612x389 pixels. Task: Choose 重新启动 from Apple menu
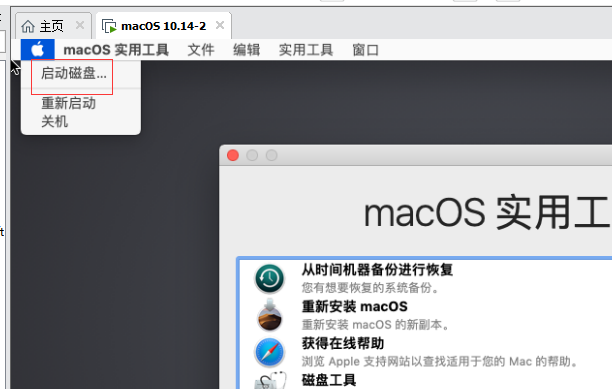click(x=68, y=103)
